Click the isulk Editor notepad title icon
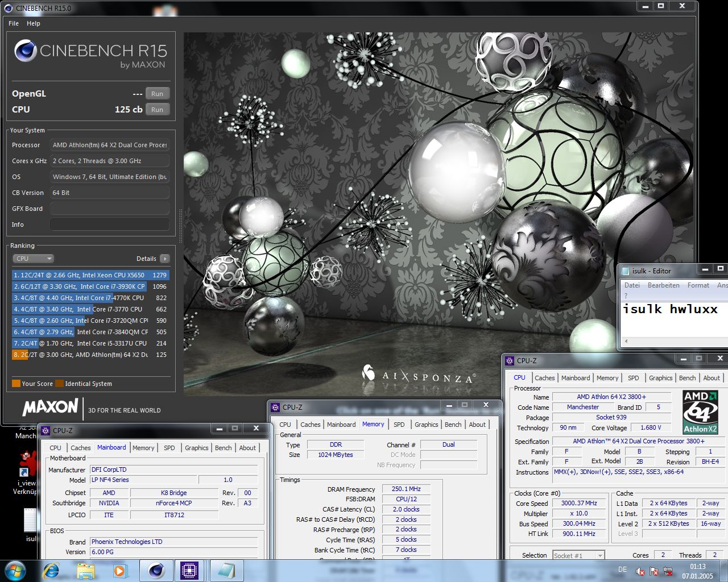This screenshot has width=728, height=582. point(626,271)
